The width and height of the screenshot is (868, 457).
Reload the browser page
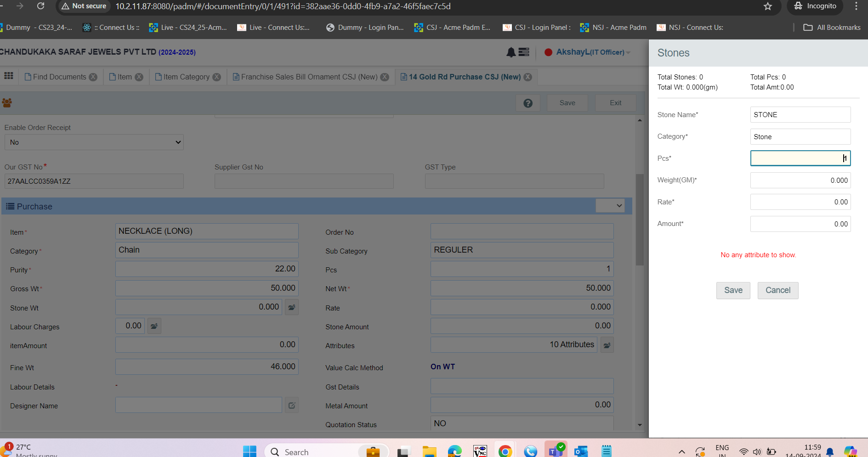pos(40,6)
